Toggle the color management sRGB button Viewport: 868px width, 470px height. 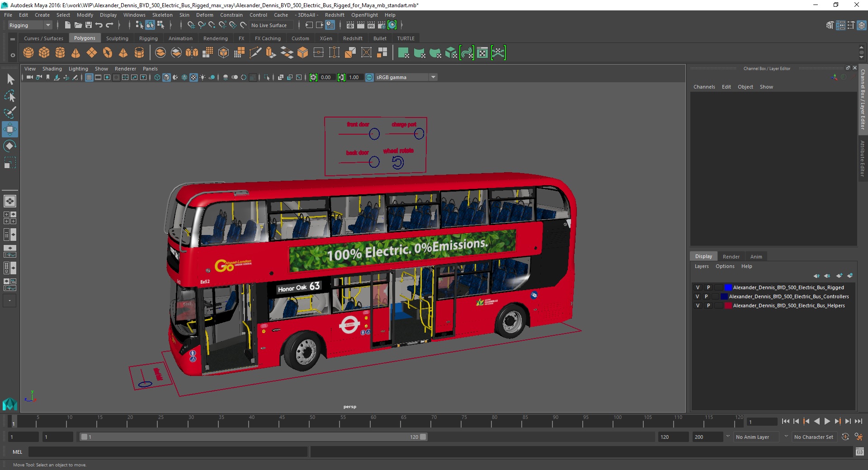[x=369, y=77]
